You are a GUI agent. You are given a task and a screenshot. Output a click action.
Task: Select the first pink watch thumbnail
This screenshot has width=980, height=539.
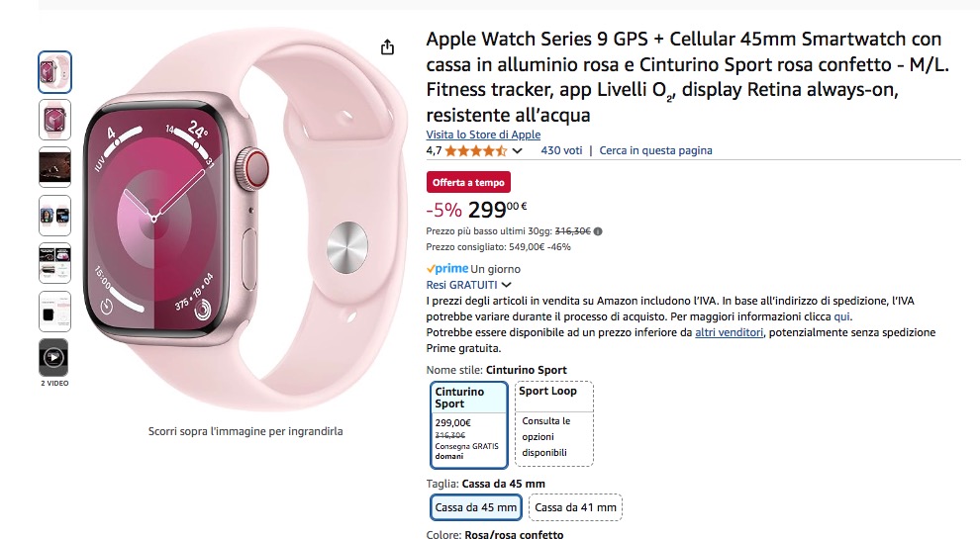click(54, 71)
